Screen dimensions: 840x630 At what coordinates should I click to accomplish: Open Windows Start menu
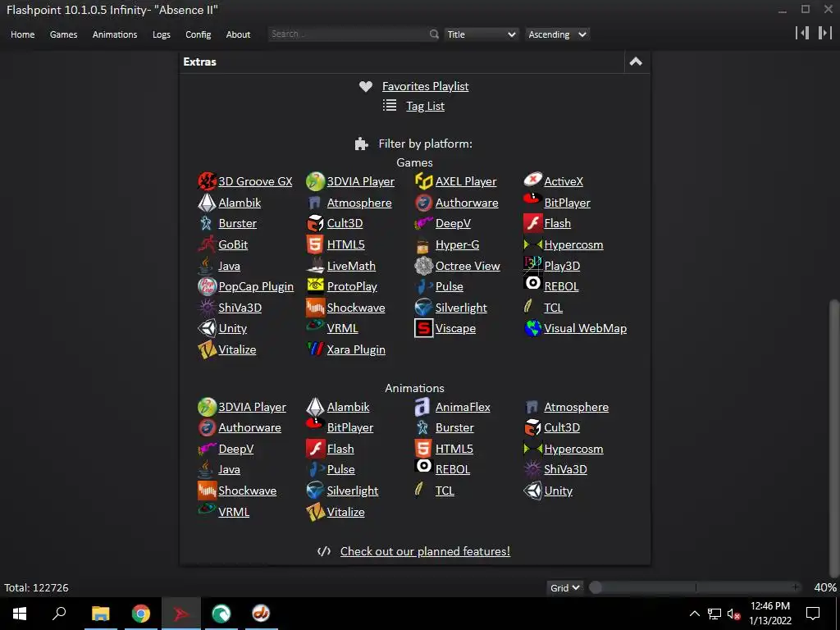[x=20, y=614]
